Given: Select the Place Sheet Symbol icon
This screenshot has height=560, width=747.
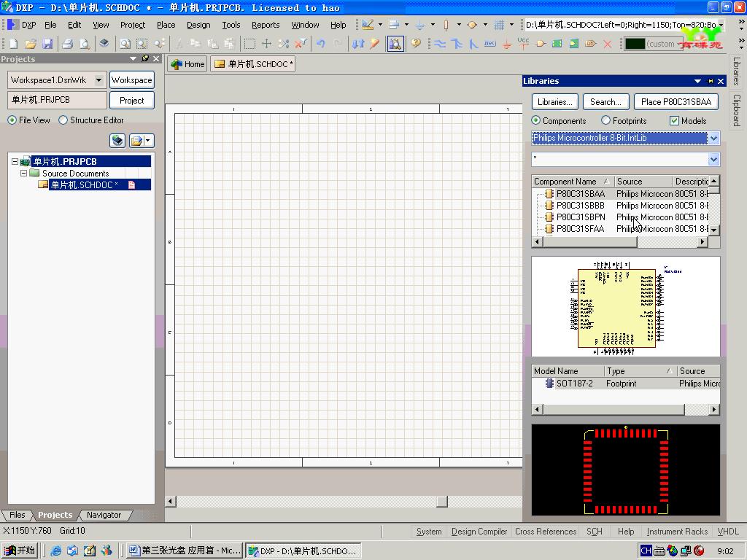Looking at the screenshot, I should coord(557,44).
